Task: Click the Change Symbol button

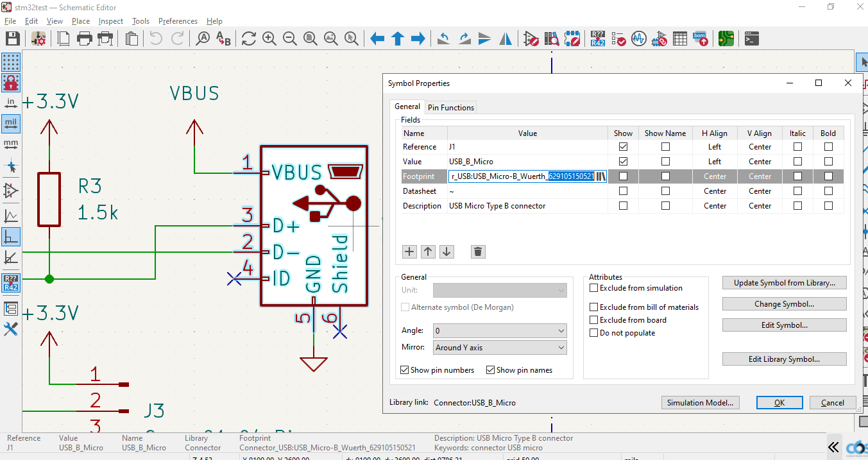Action: click(x=785, y=304)
